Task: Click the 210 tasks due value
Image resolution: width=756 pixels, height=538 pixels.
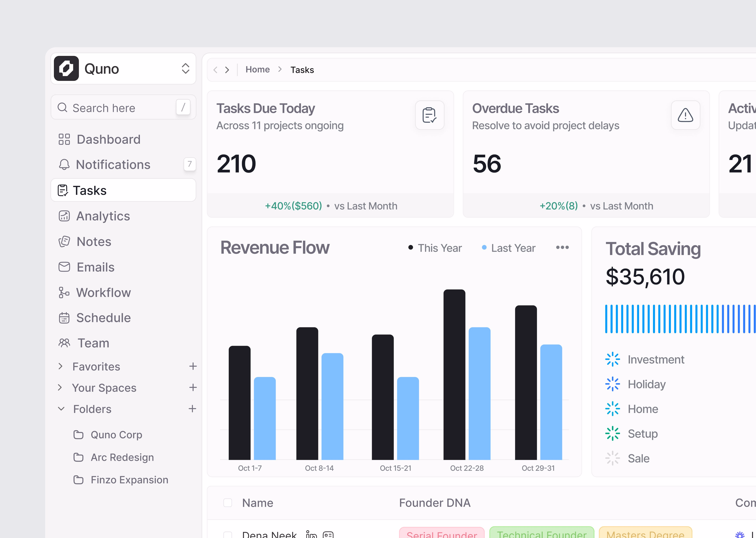Action: [x=236, y=164]
